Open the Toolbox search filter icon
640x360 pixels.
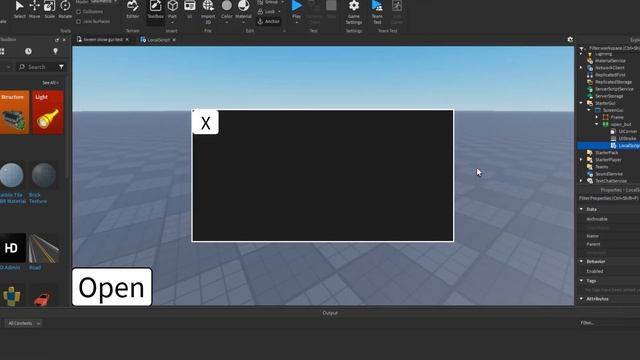(61, 67)
